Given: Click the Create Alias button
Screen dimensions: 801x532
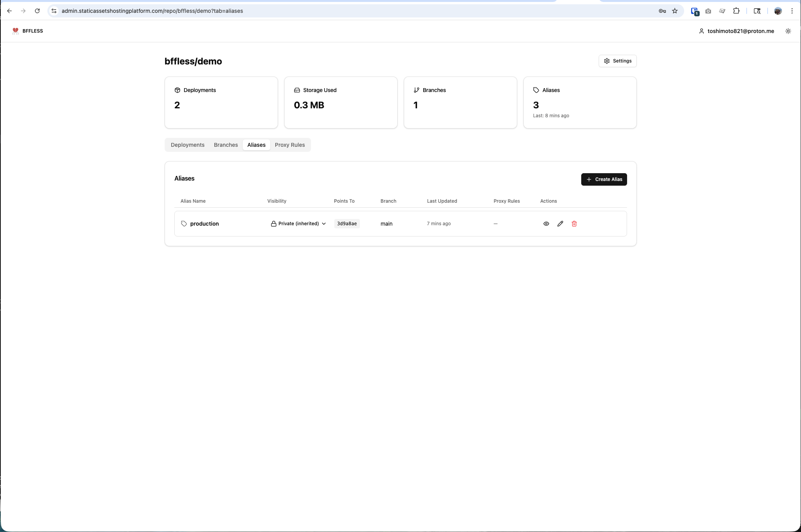Looking at the screenshot, I should click(x=604, y=179).
